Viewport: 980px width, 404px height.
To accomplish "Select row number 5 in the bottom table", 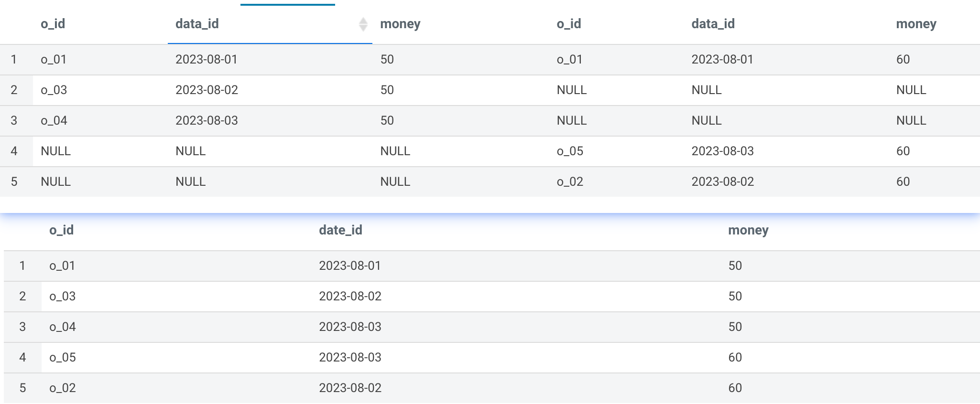I will (22, 388).
